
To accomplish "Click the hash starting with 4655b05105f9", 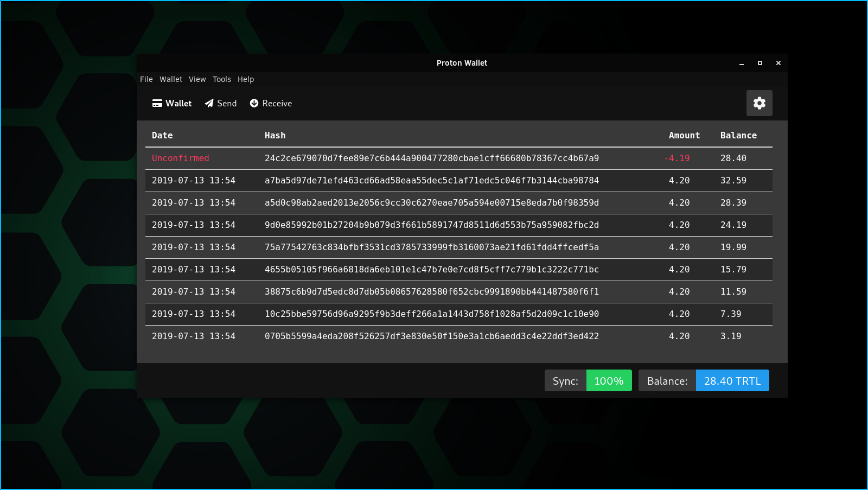I will (x=432, y=269).
